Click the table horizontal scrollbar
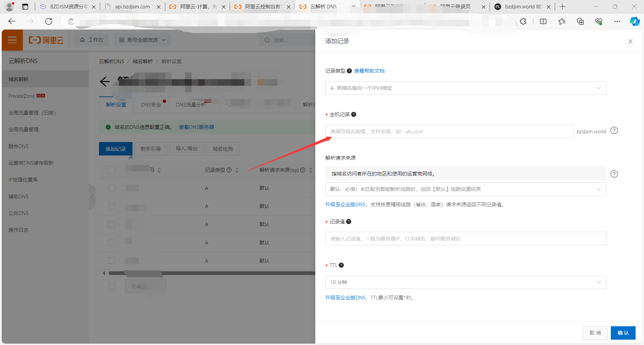 pyautogui.click(x=211, y=273)
